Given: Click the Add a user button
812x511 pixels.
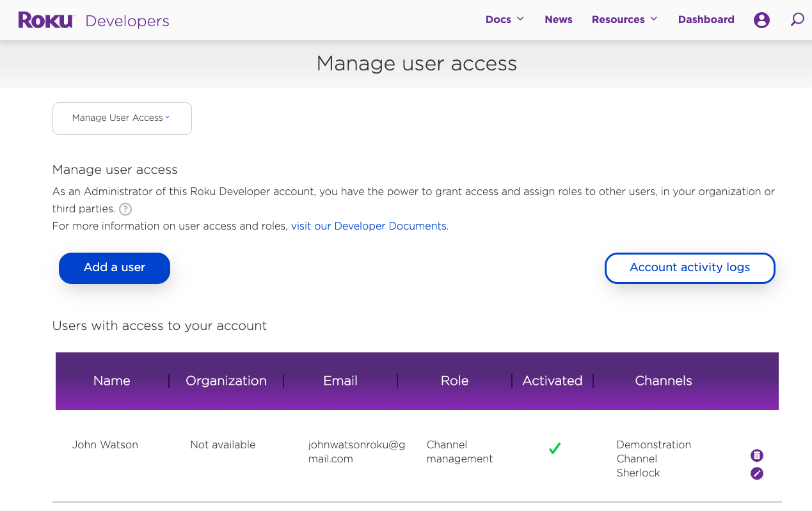Looking at the screenshot, I should click(x=114, y=268).
